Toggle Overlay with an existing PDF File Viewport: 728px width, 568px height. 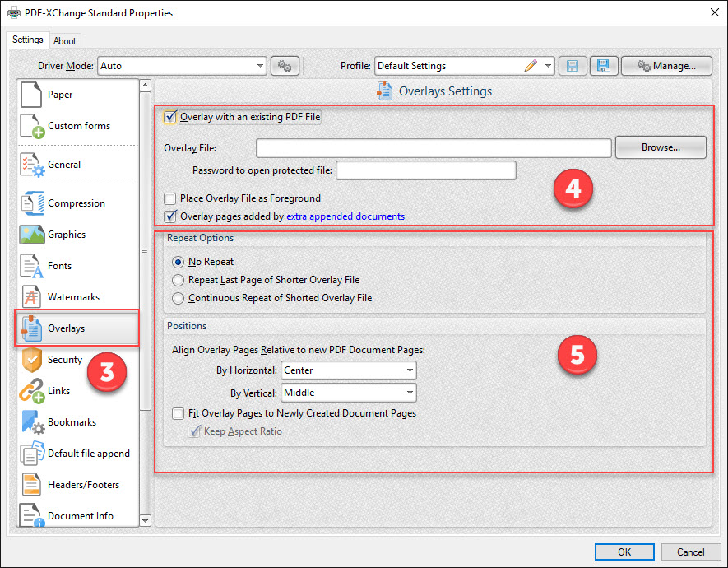point(170,117)
